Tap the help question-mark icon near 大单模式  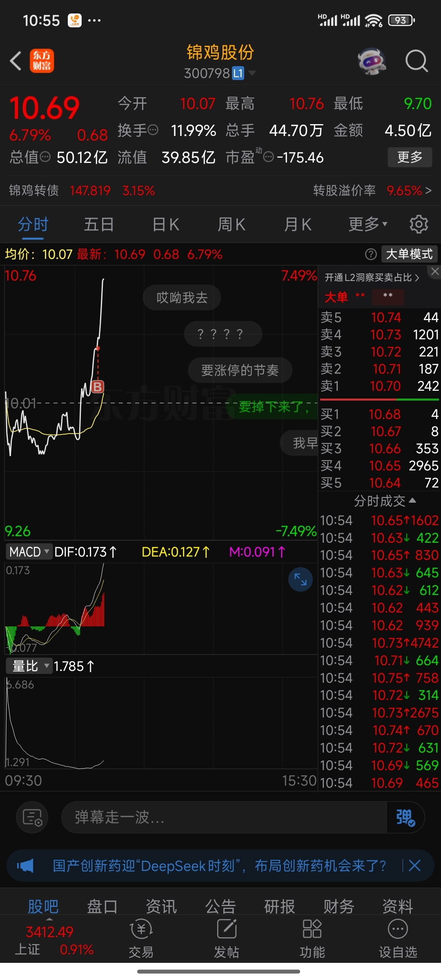point(371,254)
